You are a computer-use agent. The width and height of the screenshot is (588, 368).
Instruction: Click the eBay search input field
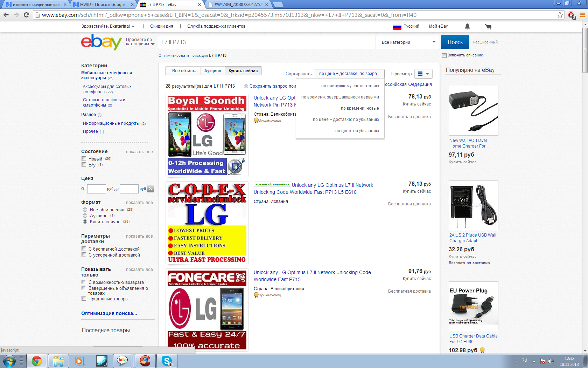click(x=267, y=42)
